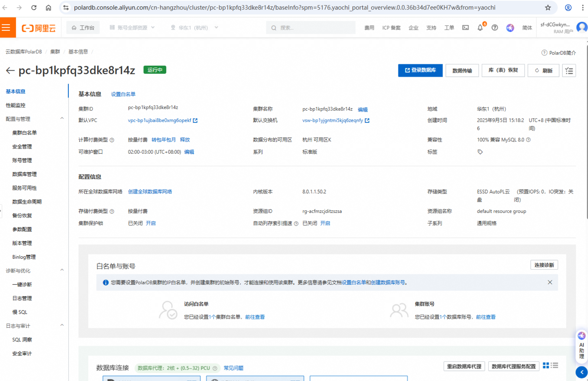The height and width of the screenshot is (381, 588).
Task: Click the help icon next to 自动列存索引提速
Action: pyautogui.click(x=296, y=224)
